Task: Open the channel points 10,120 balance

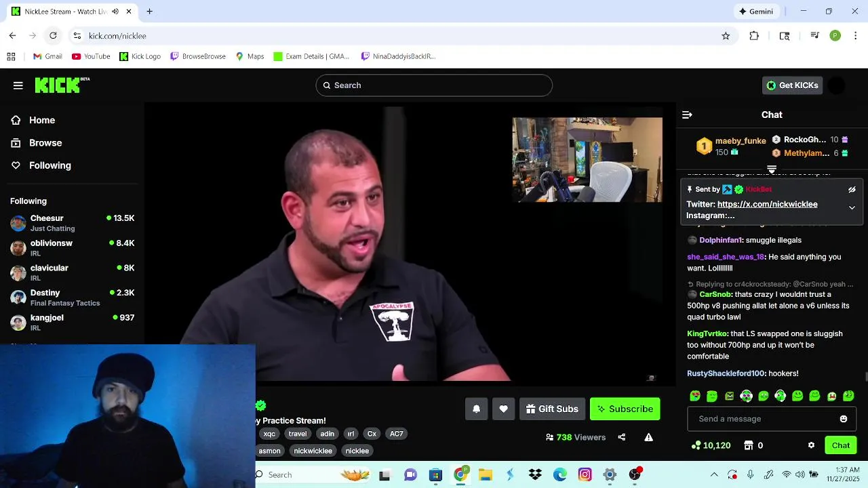Action: (711, 445)
